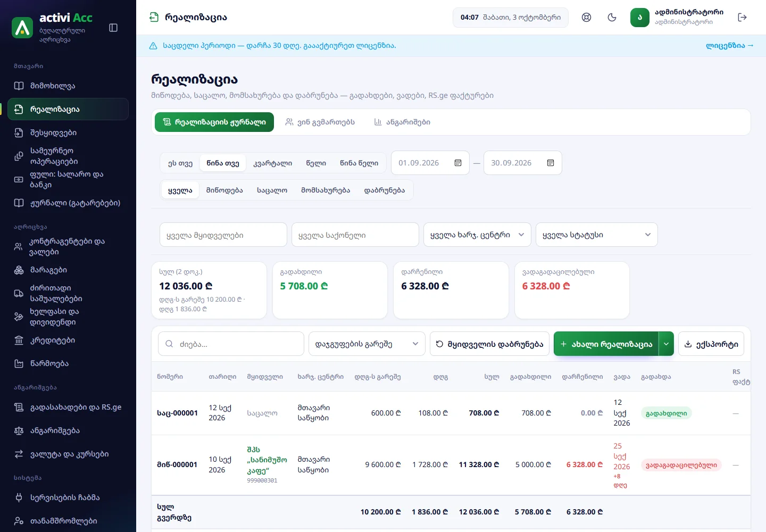Open ფული: სალარო და ბანკი sidebar item
Image resolution: width=766 pixels, height=532 pixels.
[68, 179]
